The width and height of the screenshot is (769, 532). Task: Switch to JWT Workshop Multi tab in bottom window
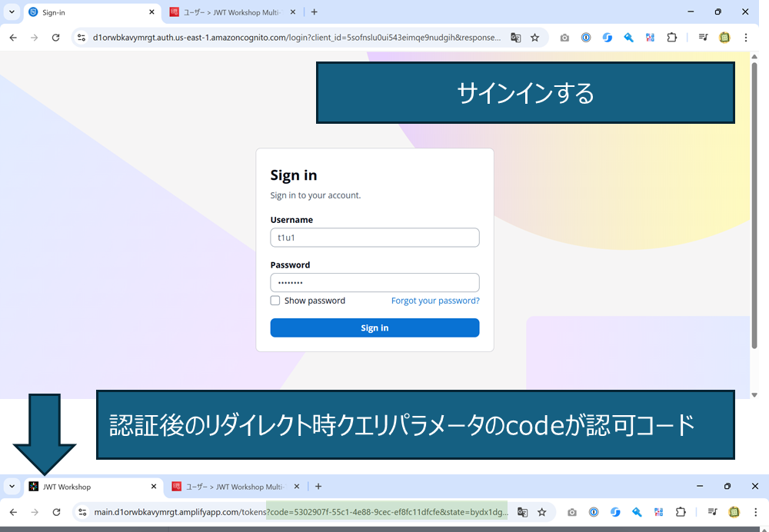[235, 487]
